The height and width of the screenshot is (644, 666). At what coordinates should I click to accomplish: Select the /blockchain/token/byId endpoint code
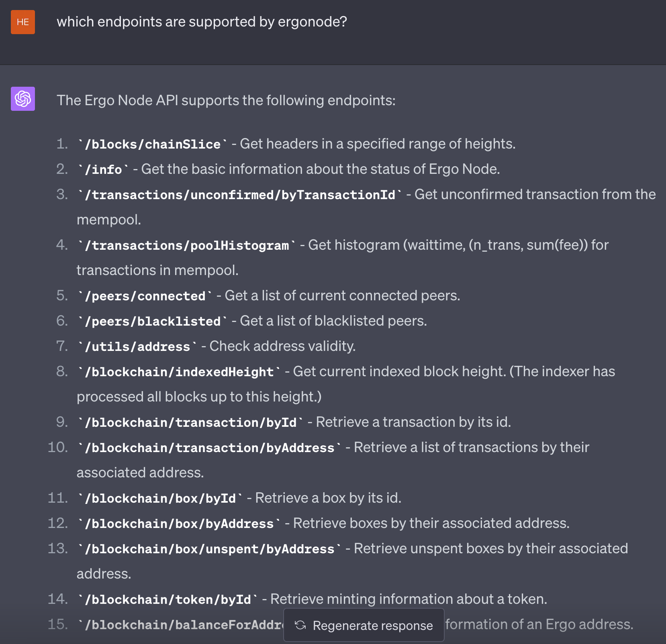pos(168,599)
